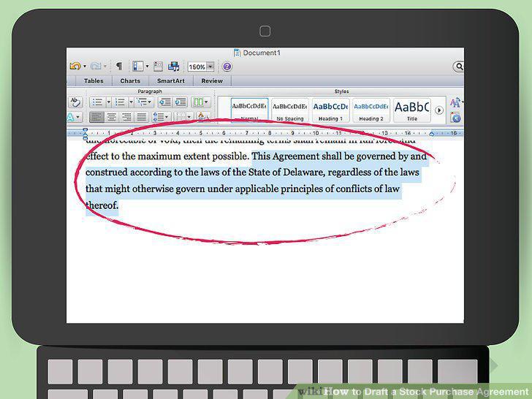Apply the Heading 1 style
The width and height of the screenshot is (532, 399).
pos(330,110)
